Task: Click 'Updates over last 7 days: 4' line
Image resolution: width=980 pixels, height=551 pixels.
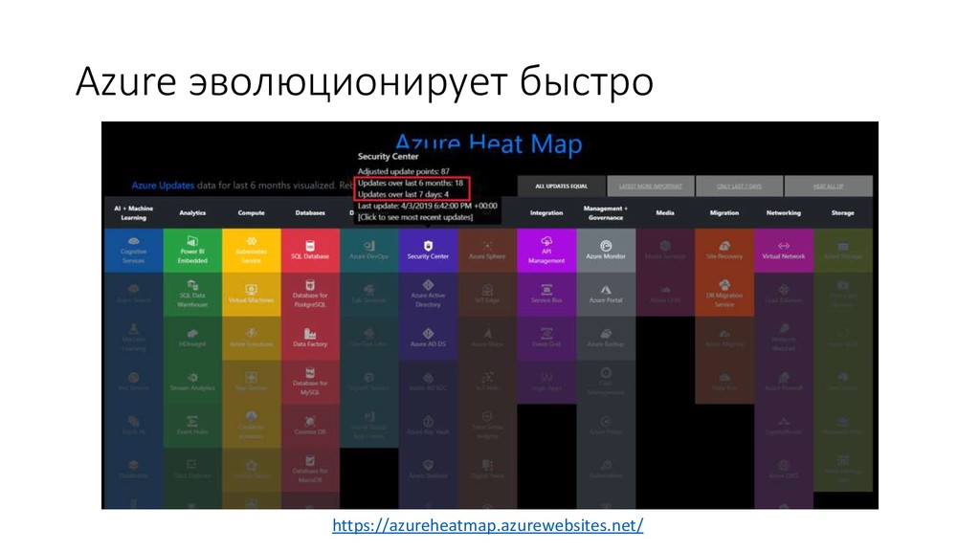Action: pos(403,194)
